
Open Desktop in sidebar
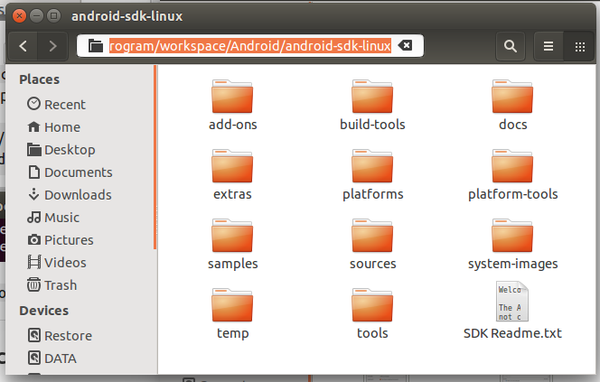pos(61,149)
